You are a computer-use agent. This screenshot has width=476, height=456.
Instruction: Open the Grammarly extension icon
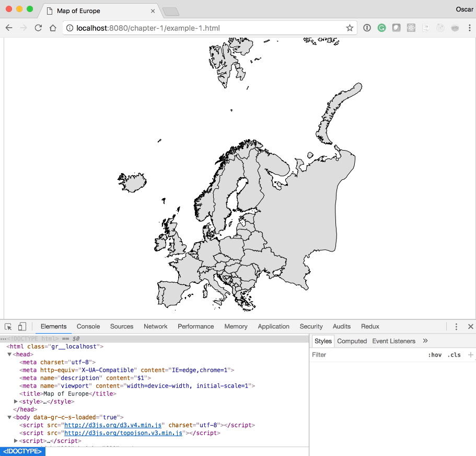tap(382, 28)
